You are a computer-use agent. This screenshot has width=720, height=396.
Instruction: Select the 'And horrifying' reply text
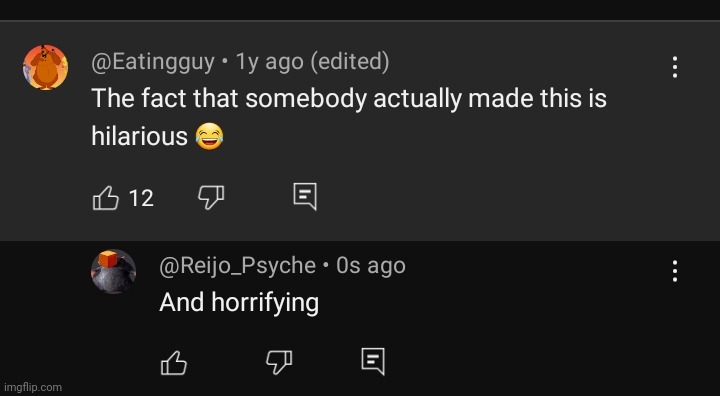(x=239, y=303)
